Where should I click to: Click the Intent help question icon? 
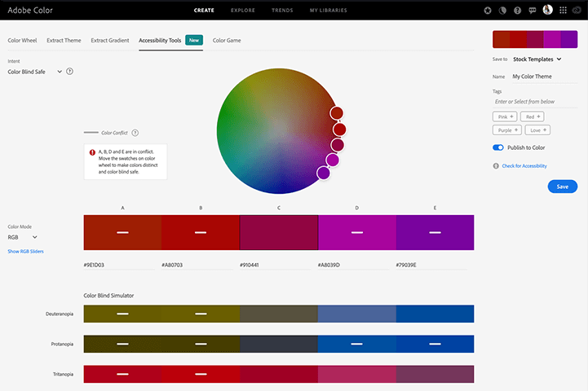[x=70, y=71]
